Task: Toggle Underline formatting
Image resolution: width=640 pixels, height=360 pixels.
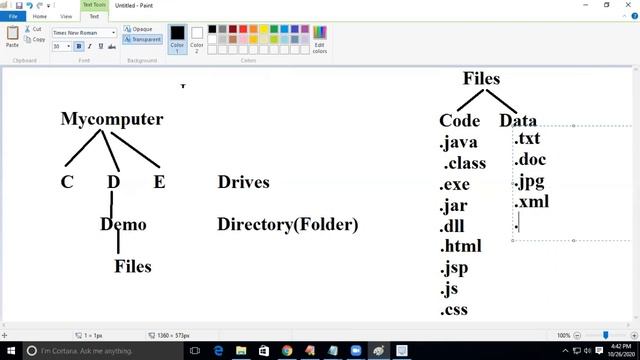Action: click(100, 46)
